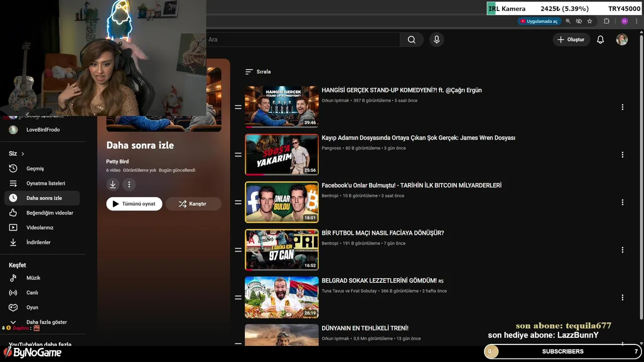644x362 pixels.
Task: Download playlist with download icon
Action: coord(113,185)
